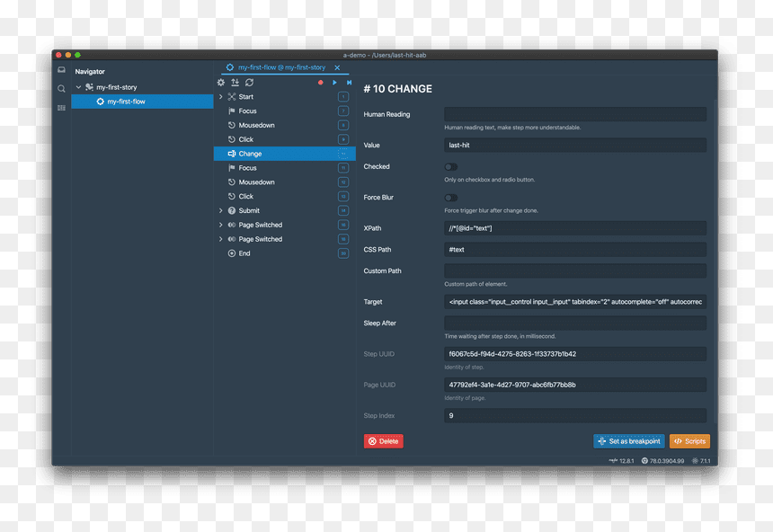Click the flow icon beside my-first-flow in Navigator

tap(100, 102)
